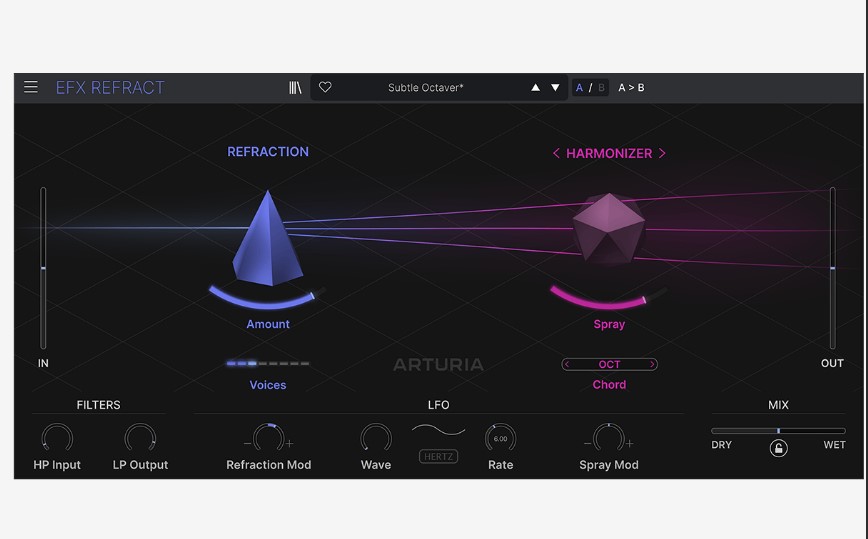
Task: Click the Spray Mod knob
Action: pos(608,438)
